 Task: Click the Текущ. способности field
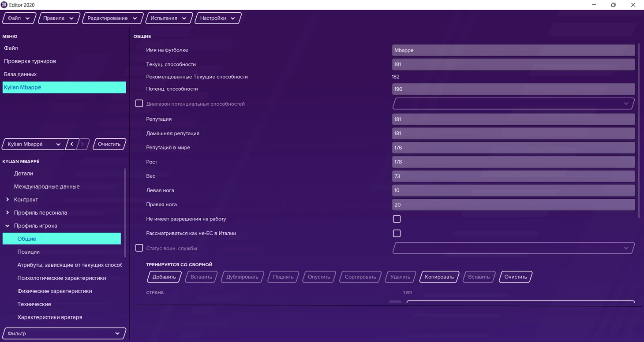(513, 64)
